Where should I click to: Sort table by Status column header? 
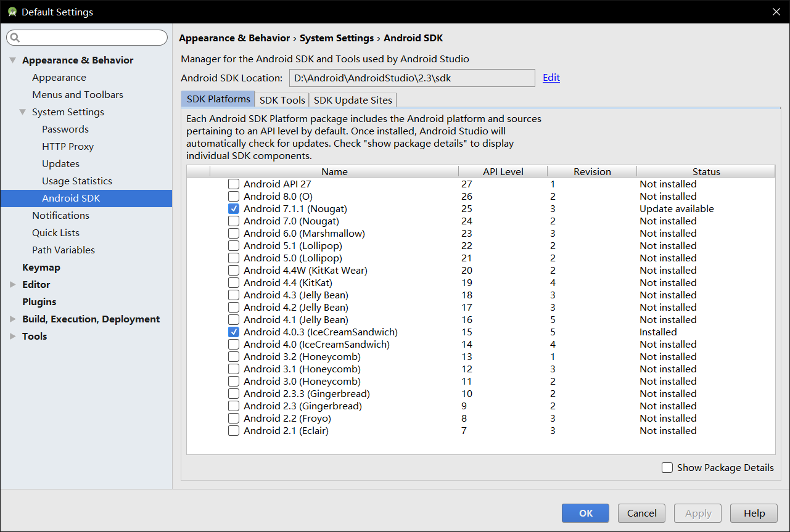click(x=706, y=171)
